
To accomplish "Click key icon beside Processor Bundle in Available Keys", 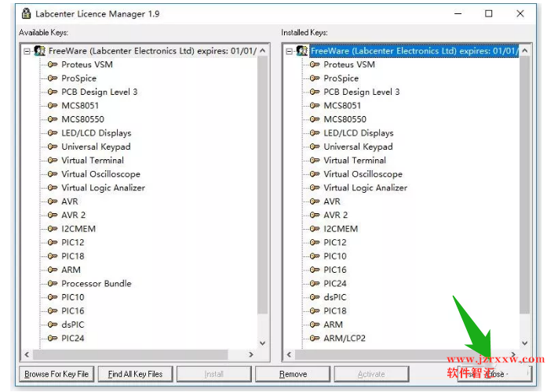I will coord(53,283).
